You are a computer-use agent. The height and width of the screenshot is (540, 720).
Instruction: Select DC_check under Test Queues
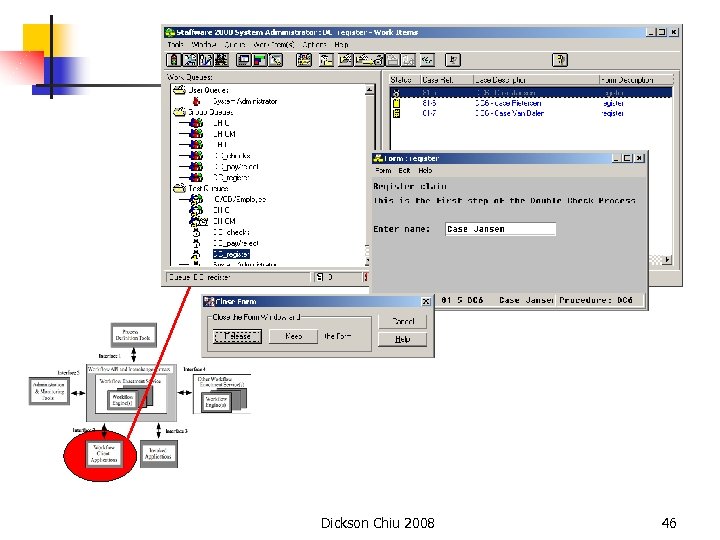[231, 232]
